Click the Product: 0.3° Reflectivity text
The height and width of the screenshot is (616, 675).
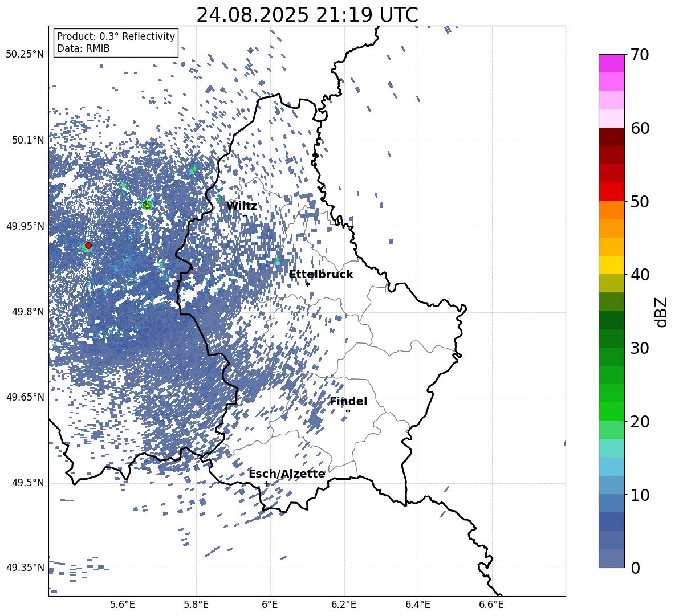[116, 36]
